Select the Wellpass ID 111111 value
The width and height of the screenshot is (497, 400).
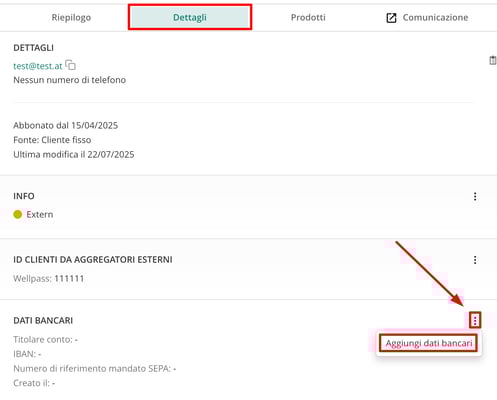pos(69,278)
